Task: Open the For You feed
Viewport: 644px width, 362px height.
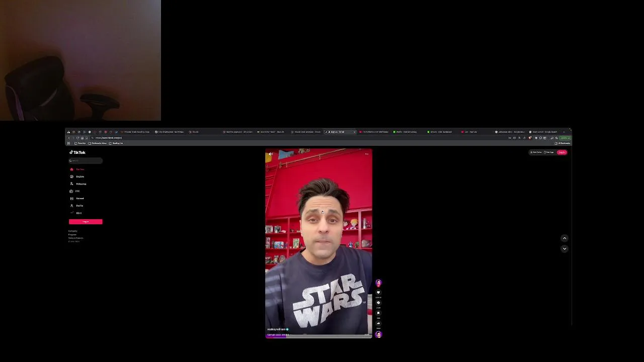Action: tap(77, 169)
